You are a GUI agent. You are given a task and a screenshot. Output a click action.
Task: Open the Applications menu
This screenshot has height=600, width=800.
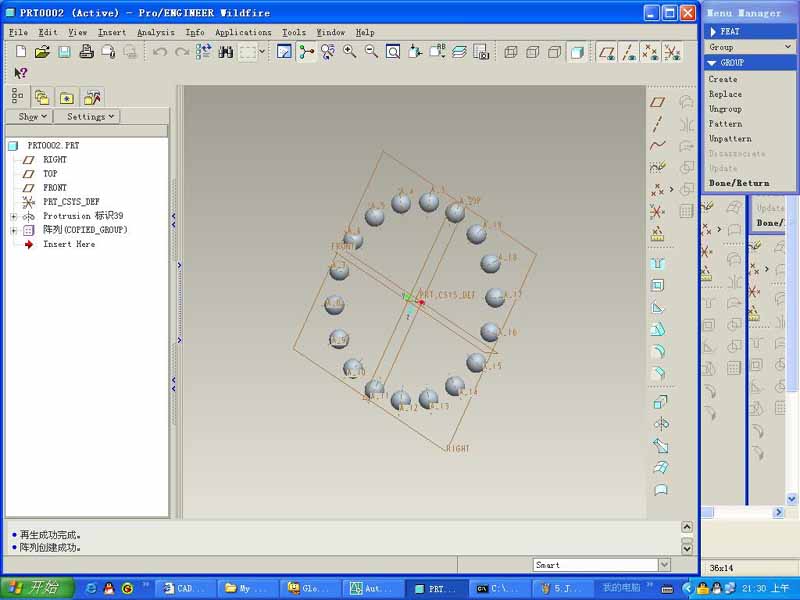pos(243,32)
